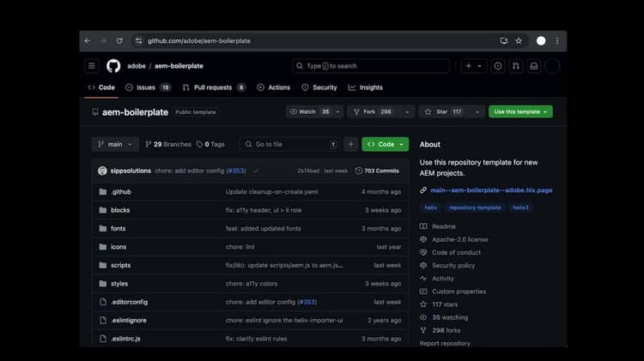Click the repository-template topic tag
This screenshot has width=644, height=361.
click(x=474, y=208)
